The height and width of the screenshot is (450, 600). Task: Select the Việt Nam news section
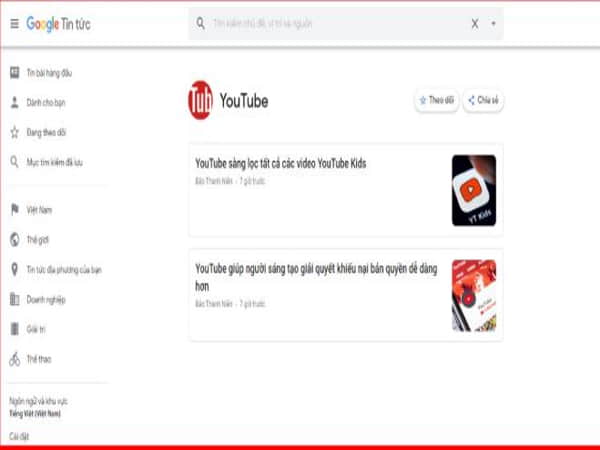coord(39,210)
